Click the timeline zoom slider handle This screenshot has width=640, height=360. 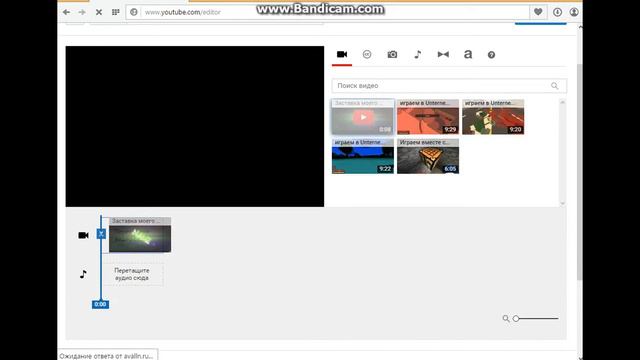[x=516, y=318]
